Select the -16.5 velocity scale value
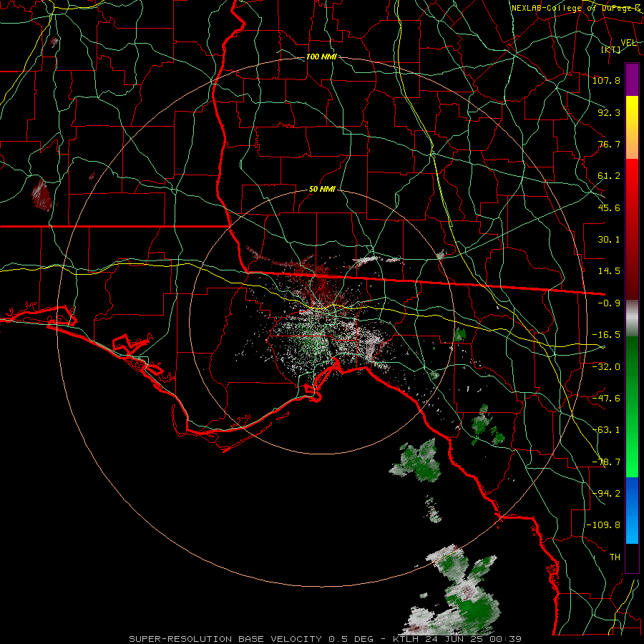Viewport: 644px width, 644px height. (606, 335)
